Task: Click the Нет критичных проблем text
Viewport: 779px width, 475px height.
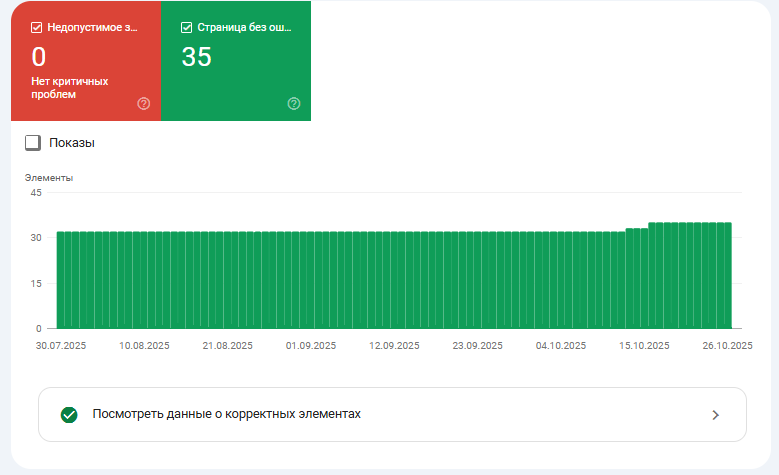Action: click(x=70, y=87)
